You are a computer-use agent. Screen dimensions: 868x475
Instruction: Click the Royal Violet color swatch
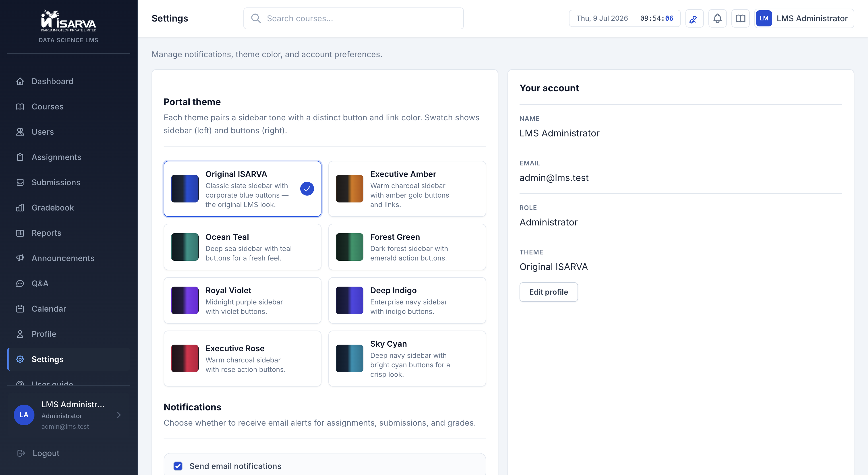coord(185,300)
